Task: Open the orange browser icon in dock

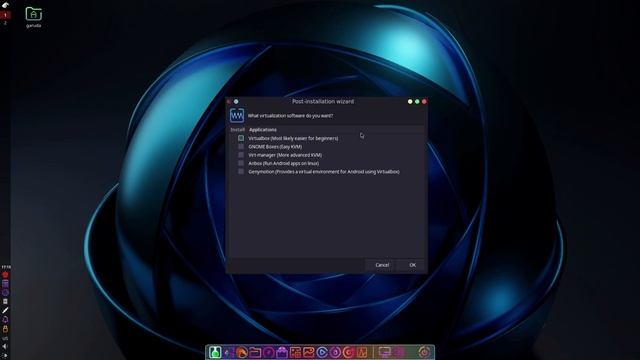Action: (242, 352)
